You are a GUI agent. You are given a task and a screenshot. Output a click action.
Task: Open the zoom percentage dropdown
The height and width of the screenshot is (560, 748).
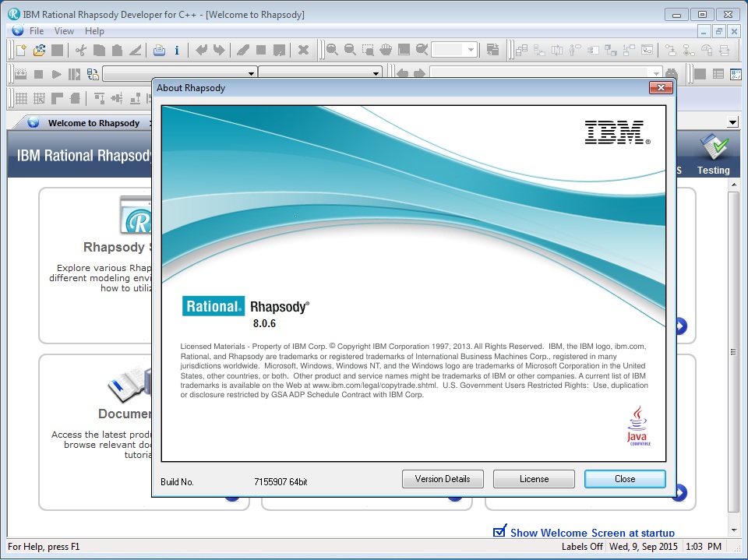(471, 50)
